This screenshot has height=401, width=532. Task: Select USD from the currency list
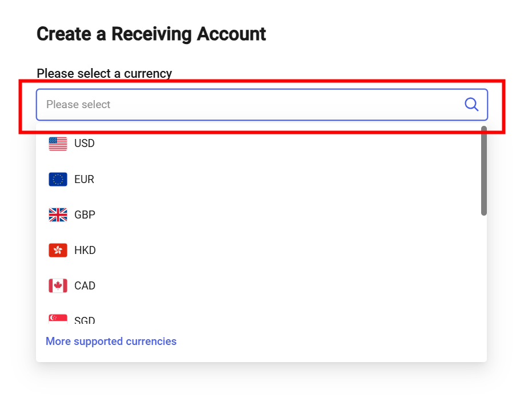(x=85, y=144)
